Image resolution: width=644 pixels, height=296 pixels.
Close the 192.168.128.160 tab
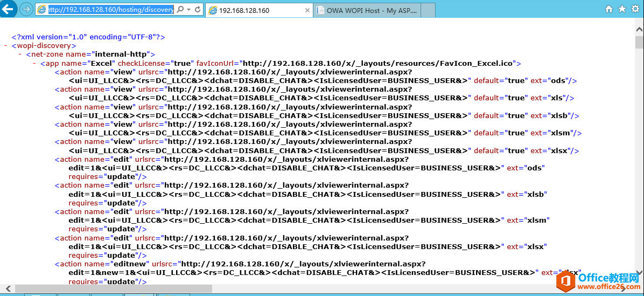(x=307, y=11)
